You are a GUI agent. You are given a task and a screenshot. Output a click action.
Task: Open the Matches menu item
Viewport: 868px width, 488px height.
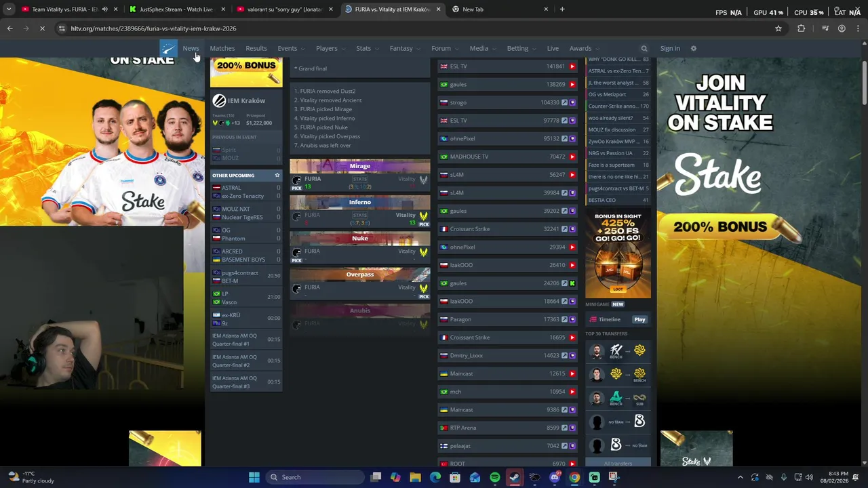pos(222,49)
